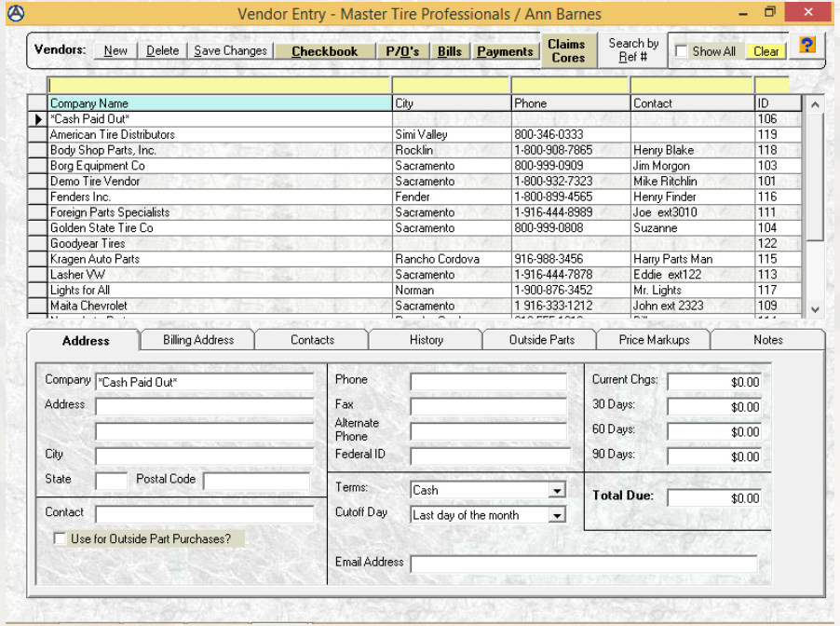
Task: Click the Claims Cores button
Action: 568,51
